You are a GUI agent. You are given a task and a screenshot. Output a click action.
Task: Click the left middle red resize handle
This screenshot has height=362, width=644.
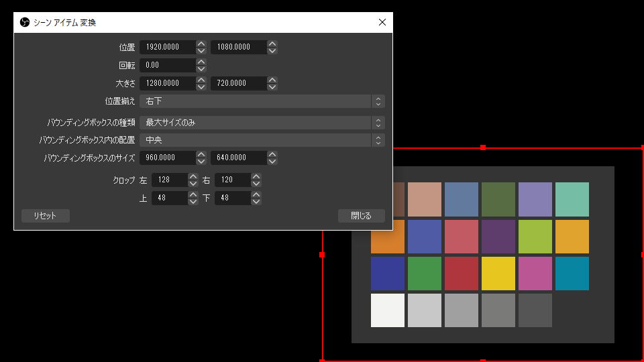coord(322,255)
